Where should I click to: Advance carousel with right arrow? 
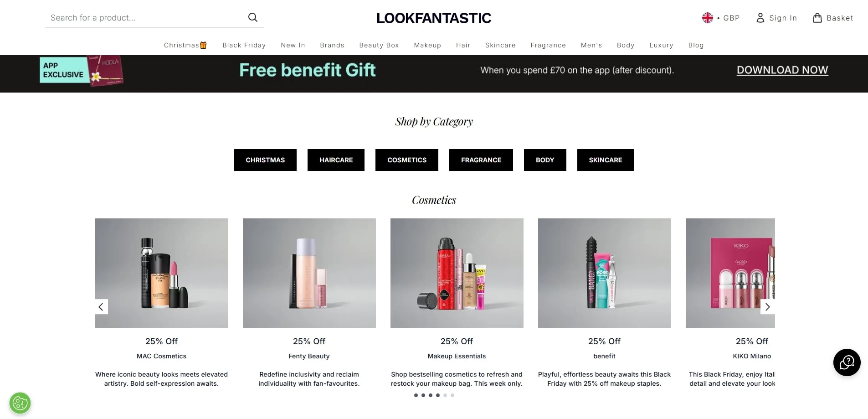(x=768, y=307)
